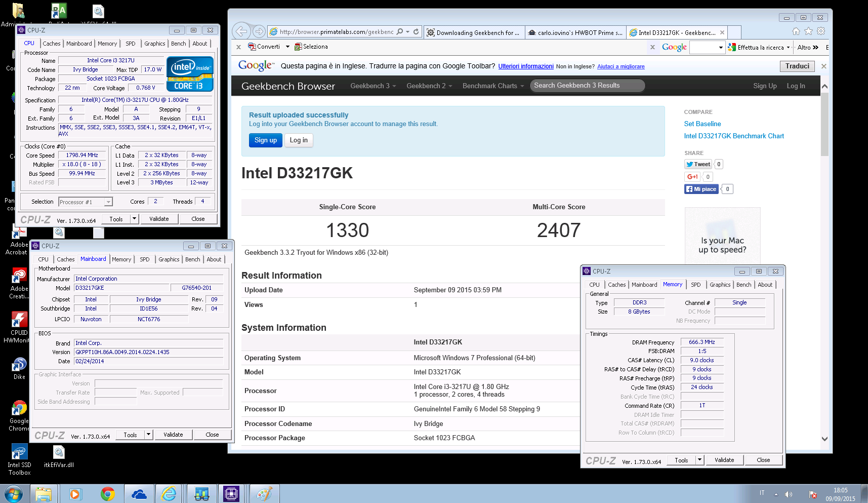Open Converti dropdown arrow in toolbar
The image size is (868, 503).
coord(287,47)
